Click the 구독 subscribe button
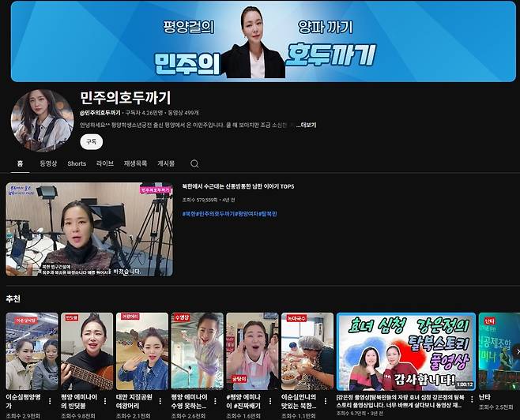 pyautogui.click(x=91, y=142)
